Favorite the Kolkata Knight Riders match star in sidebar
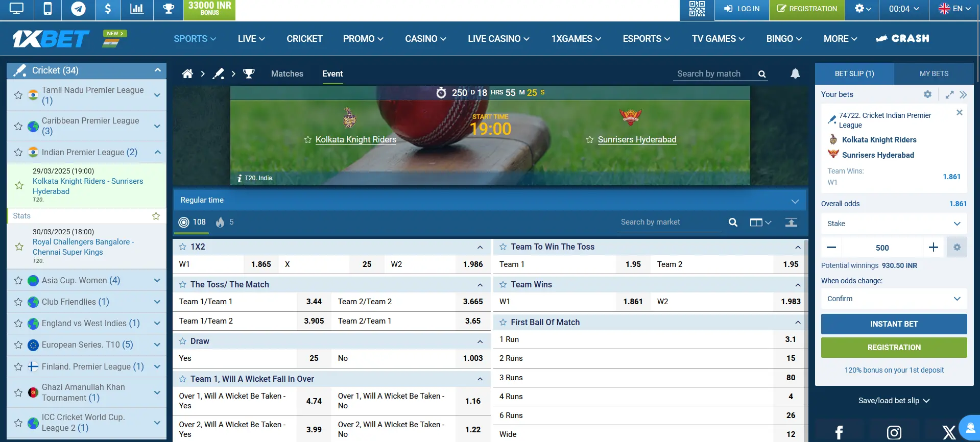This screenshot has width=980, height=442. (x=19, y=185)
